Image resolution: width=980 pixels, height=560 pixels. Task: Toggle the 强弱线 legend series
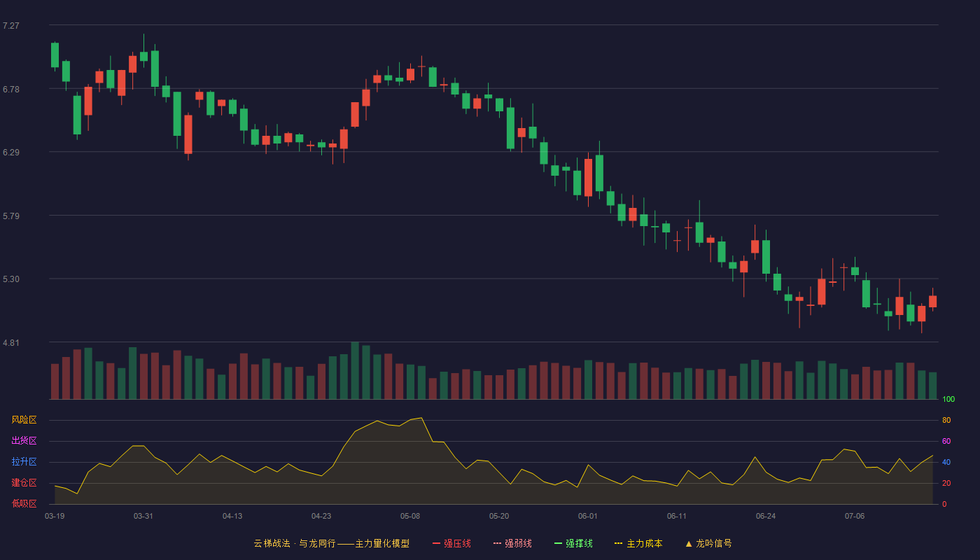coord(512,543)
